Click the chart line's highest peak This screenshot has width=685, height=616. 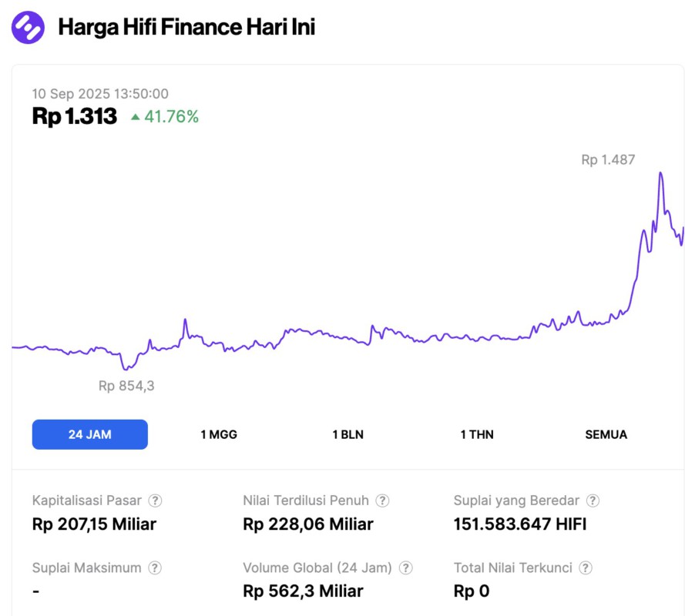(x=660, y=173)
